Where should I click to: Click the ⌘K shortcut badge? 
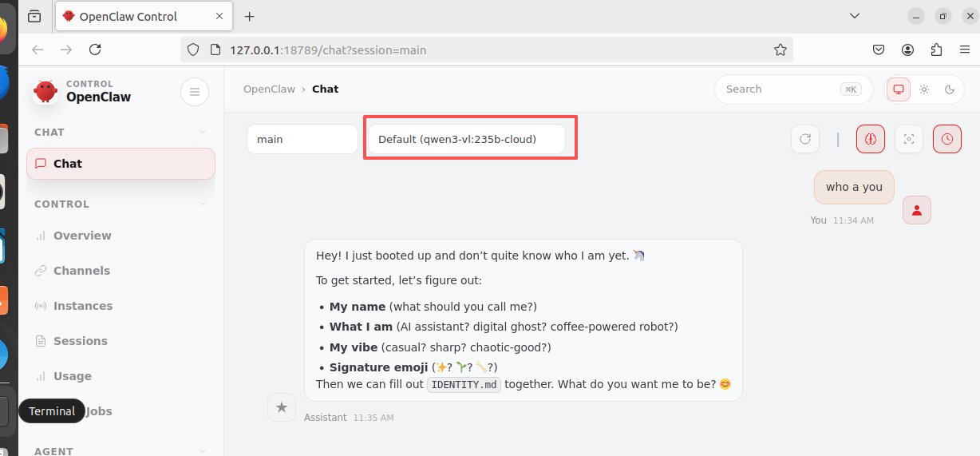(851, 89)
